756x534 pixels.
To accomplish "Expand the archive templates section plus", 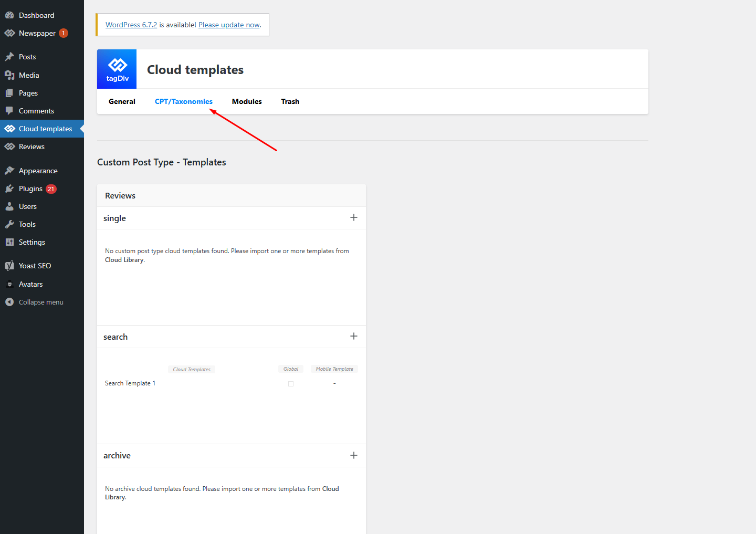I will (x=354, y=455).
